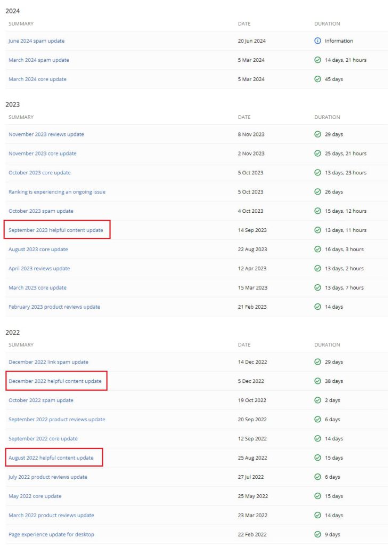Screen dimensions: 392x546
Task: Click the SUMMARY column header in the 2023 section
Action: coord(21,117)
